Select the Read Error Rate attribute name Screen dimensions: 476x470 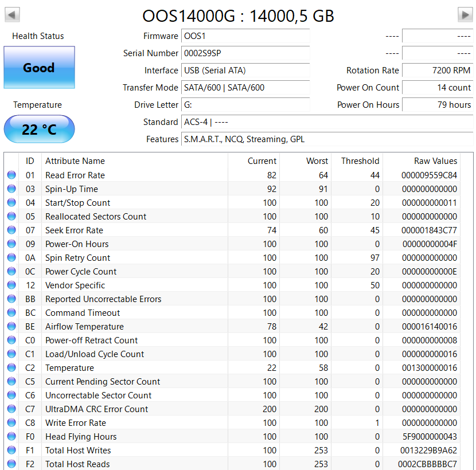pos(75,175)
